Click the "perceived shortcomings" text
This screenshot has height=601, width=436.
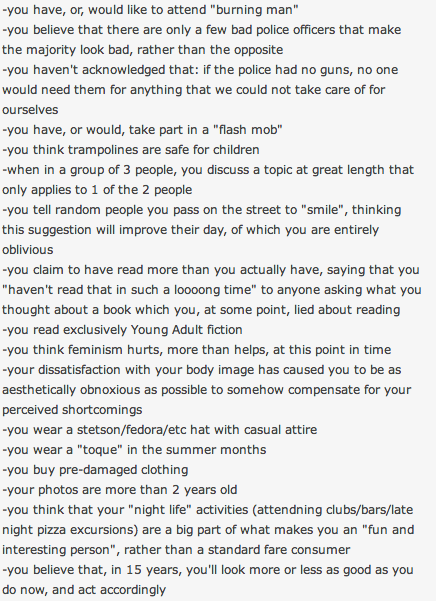point(72,410)
